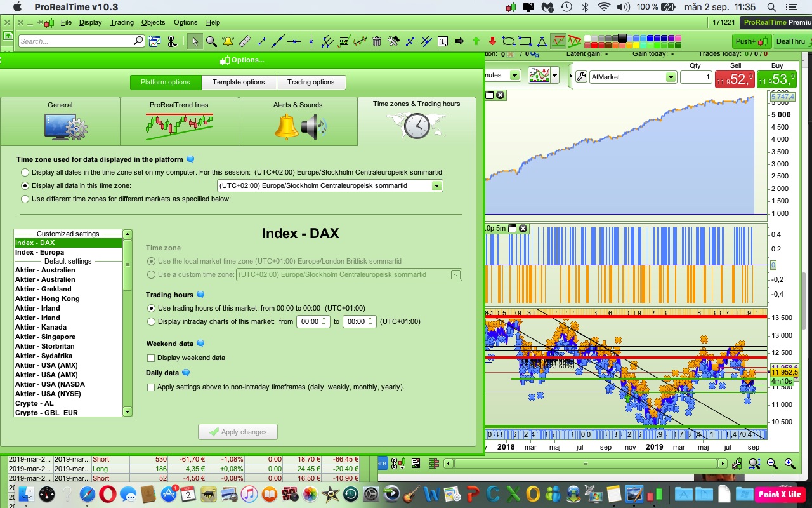Open the Alerts & Sounds section

point(298,121)
